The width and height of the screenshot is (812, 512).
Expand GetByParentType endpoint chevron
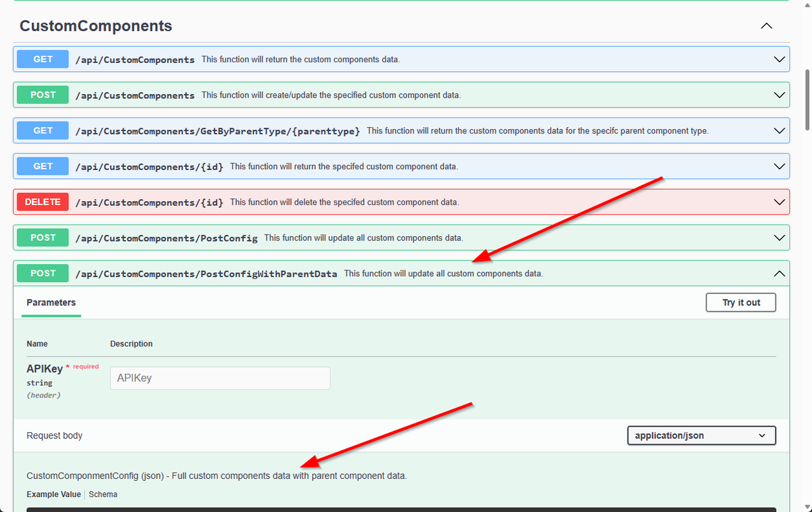[779, 131]
